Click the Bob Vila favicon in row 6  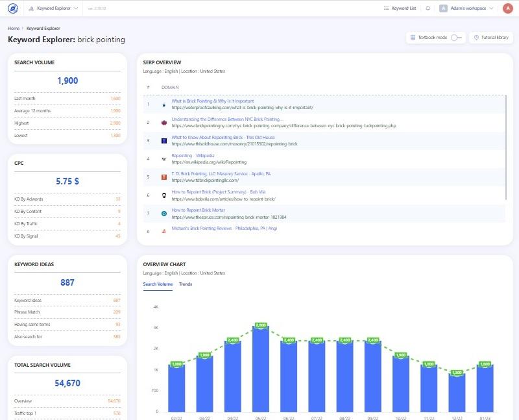point(164,195)
